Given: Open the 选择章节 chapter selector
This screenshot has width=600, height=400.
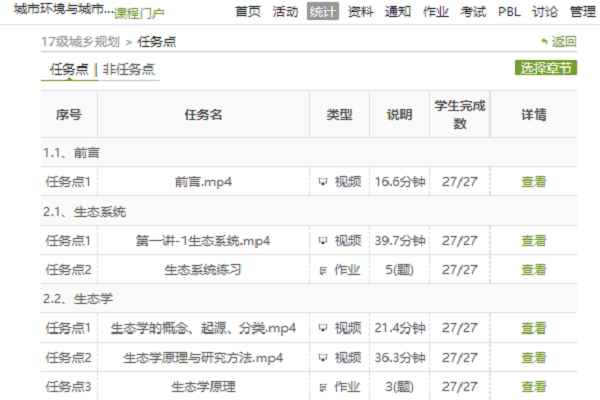Looking at the screenshot, I should click(x=546, y=68).
